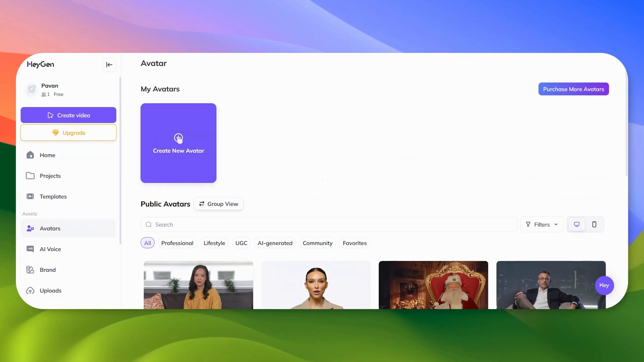This screenshot has width=644, height=362.
Task: Click the Home icon in the sidebar
Action: click(x=30, y=155)
